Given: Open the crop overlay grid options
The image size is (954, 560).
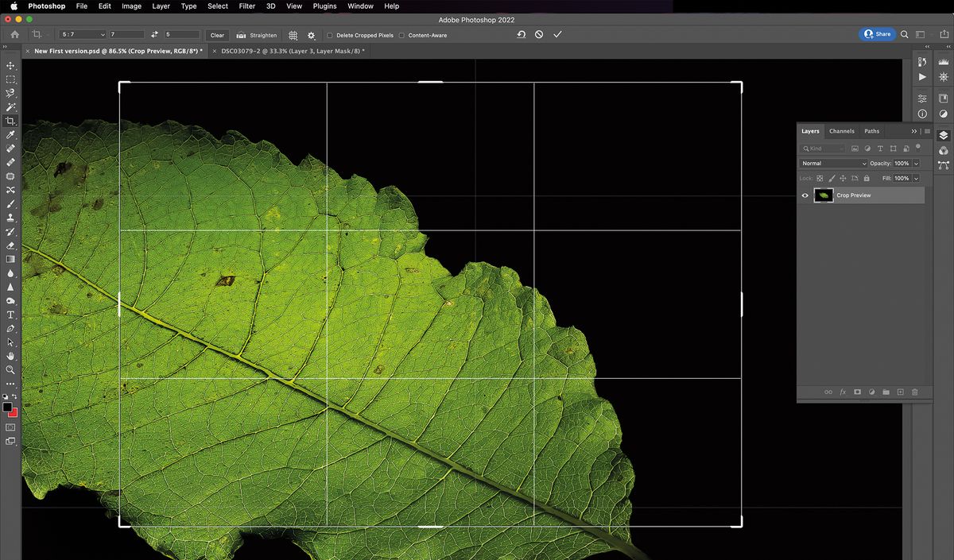Looking at the screenshot, I should click(293, 35).
